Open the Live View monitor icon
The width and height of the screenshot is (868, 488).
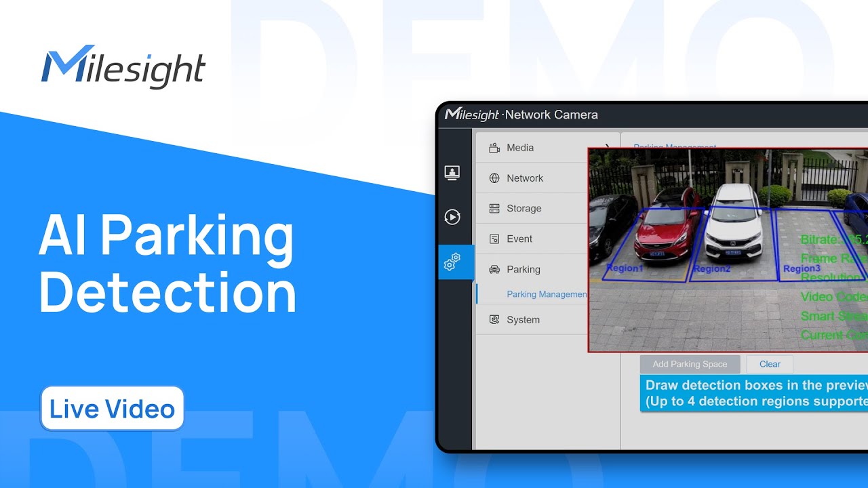point(452,173)
